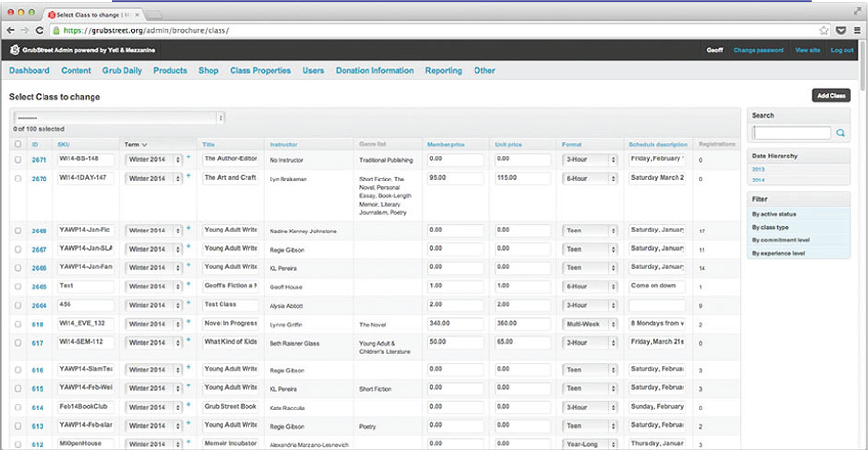Open Term dropdown for class 2665

(153, 287)
